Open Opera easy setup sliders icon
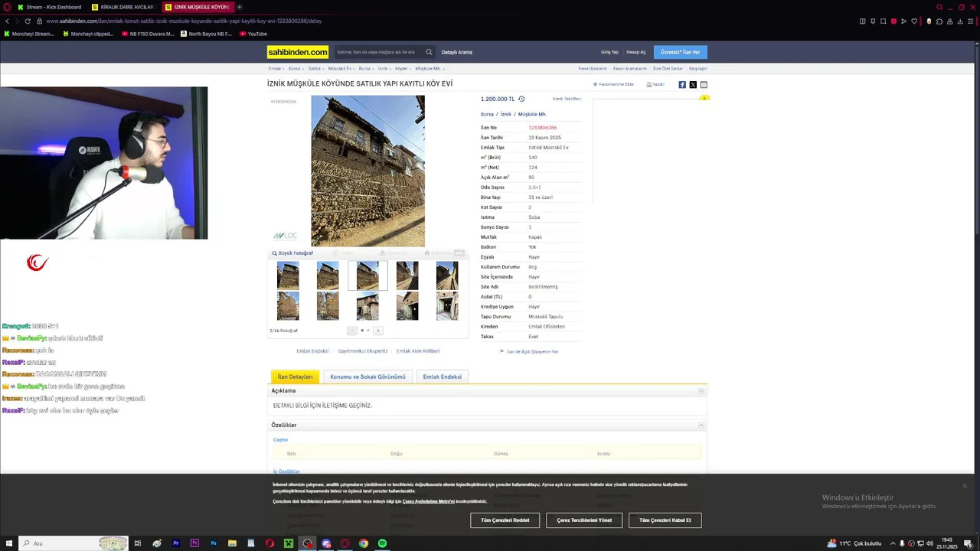980x551 pixels. coord(970,21)
